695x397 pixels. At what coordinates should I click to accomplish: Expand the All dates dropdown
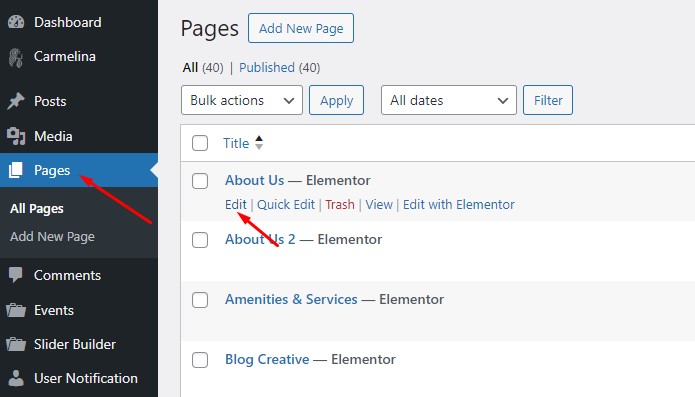(449, 100)
